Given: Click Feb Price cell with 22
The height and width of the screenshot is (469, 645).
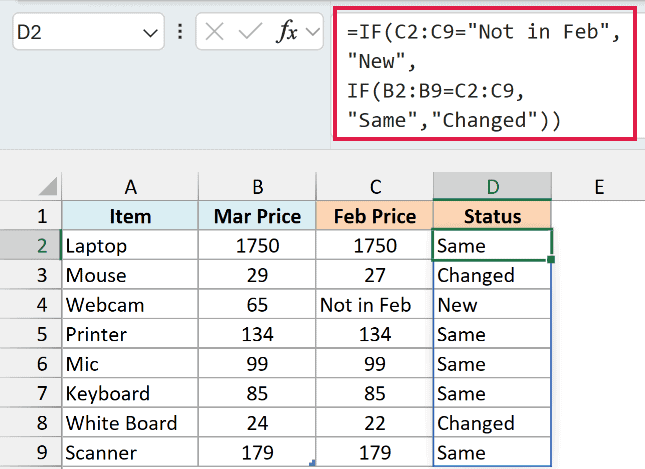Looking at the screenshot, I should pos(375,423).
